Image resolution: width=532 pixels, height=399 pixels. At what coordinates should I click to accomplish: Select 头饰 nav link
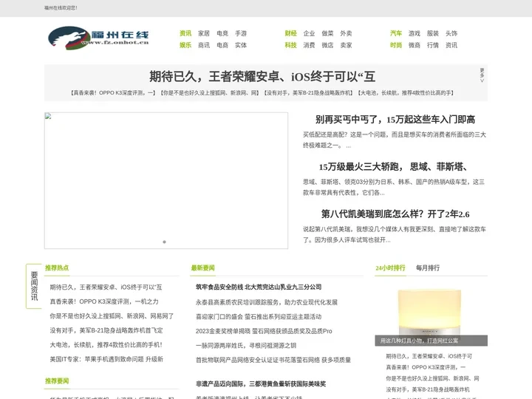451,33
